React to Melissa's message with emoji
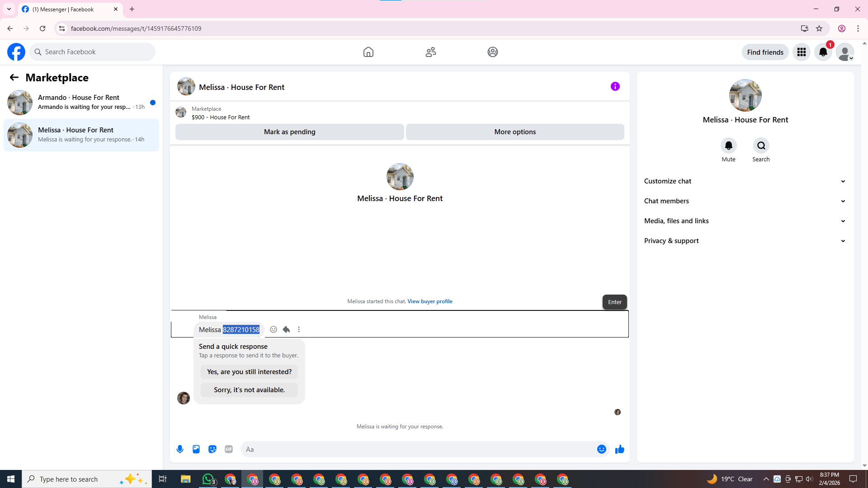The image size is (868, 488). 274,329
